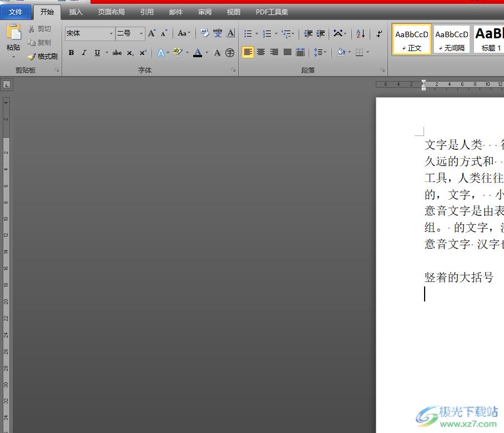Image resolution: width=504 pixels, height=433 pixels.
Task: Activate the Format Painter brush
Action: (x=42, y=57)
